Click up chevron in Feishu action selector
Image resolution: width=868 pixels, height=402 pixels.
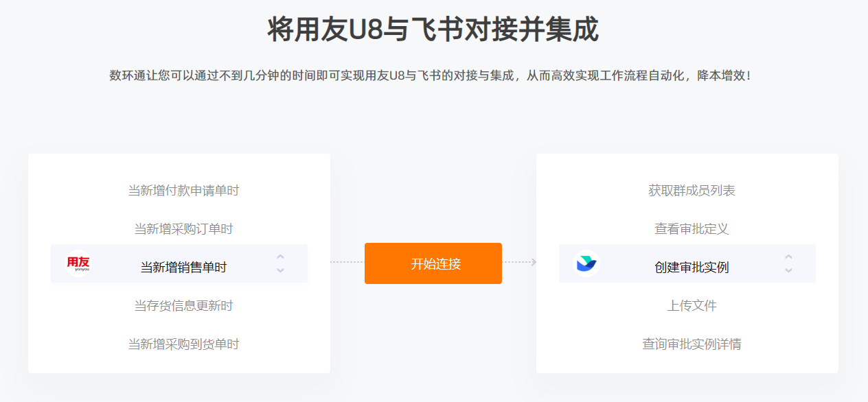pos(788,257)
